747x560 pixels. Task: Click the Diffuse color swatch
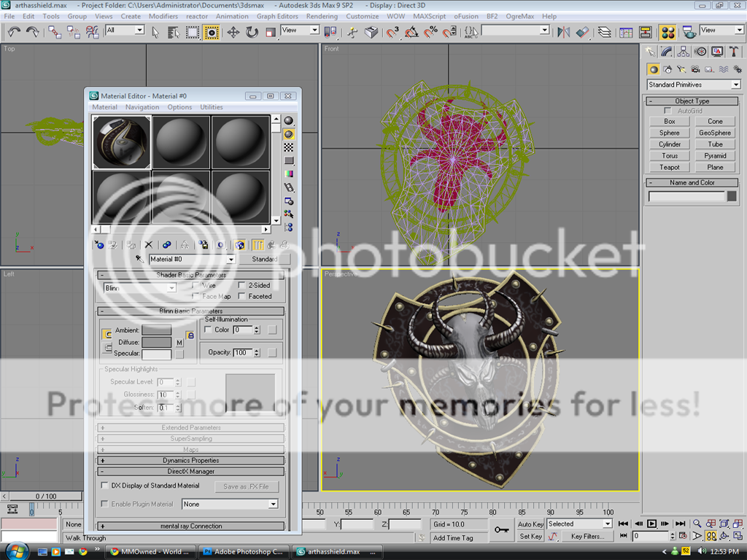[x=156, y=342]
